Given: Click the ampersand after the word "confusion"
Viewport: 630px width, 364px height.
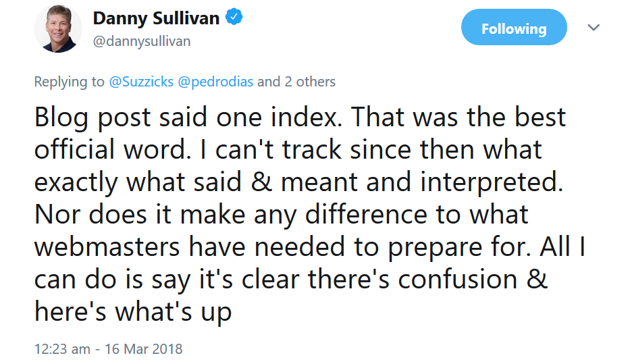Looking at the screenshot, I should pos(537,280).
